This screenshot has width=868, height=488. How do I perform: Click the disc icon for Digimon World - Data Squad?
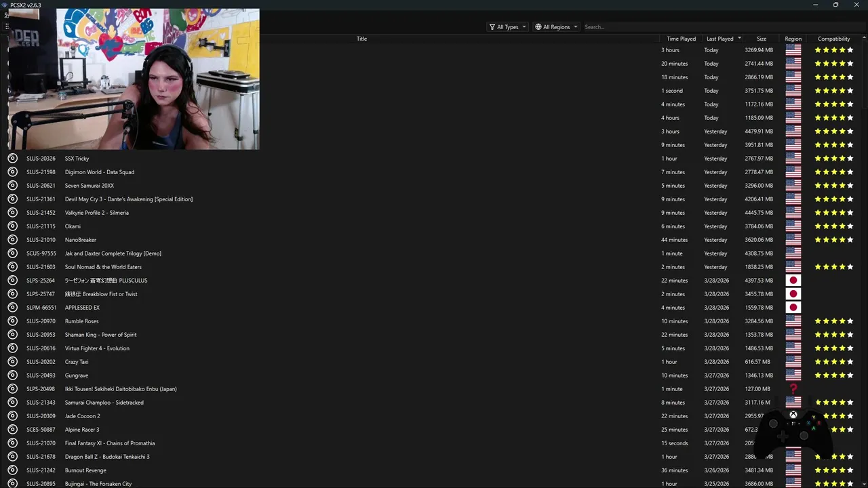click(x=12, y=172)
